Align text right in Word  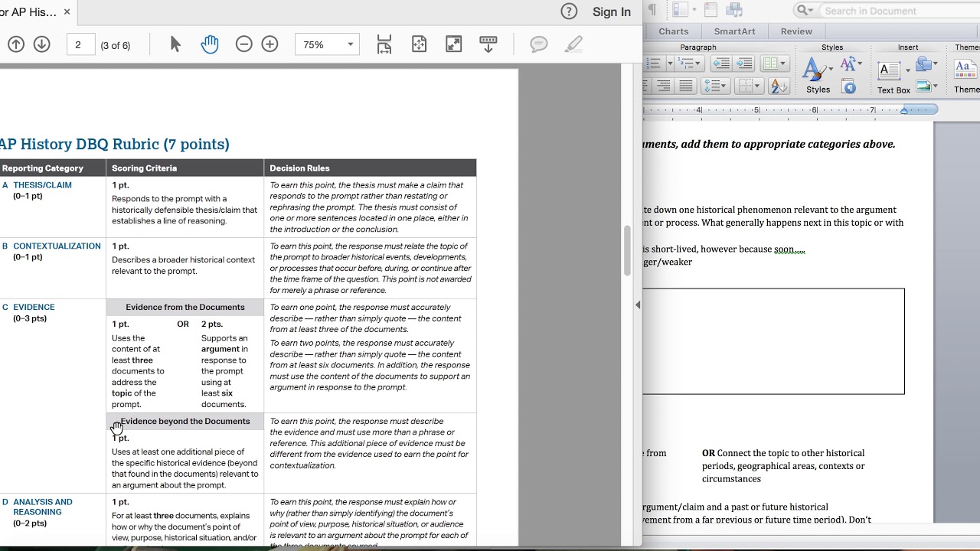(663, 86)
